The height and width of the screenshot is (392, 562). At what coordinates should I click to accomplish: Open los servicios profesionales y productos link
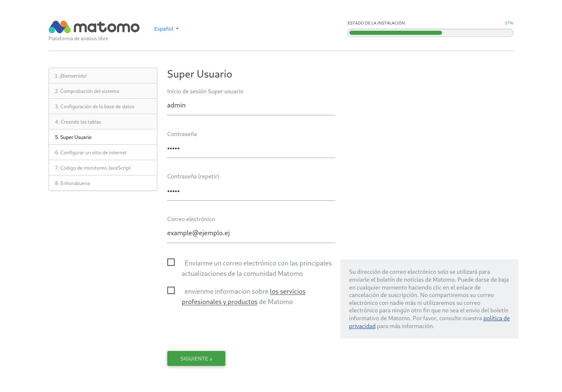pos(244,297)
